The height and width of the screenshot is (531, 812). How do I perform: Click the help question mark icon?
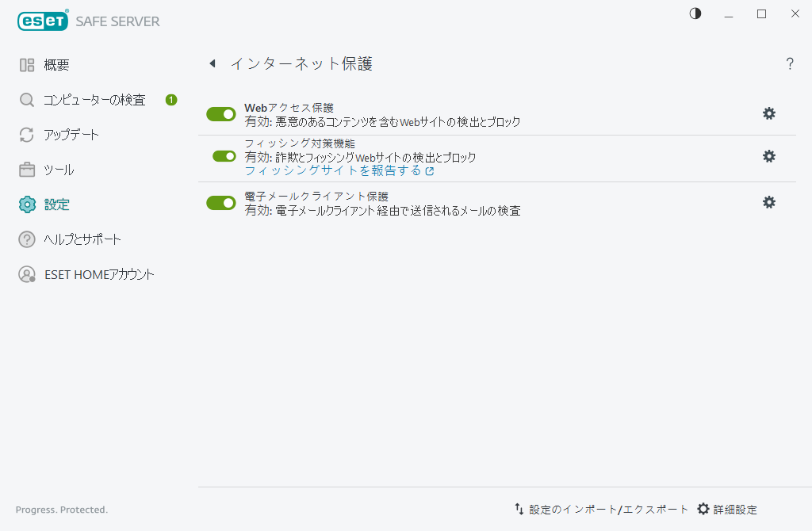(790, 63)
